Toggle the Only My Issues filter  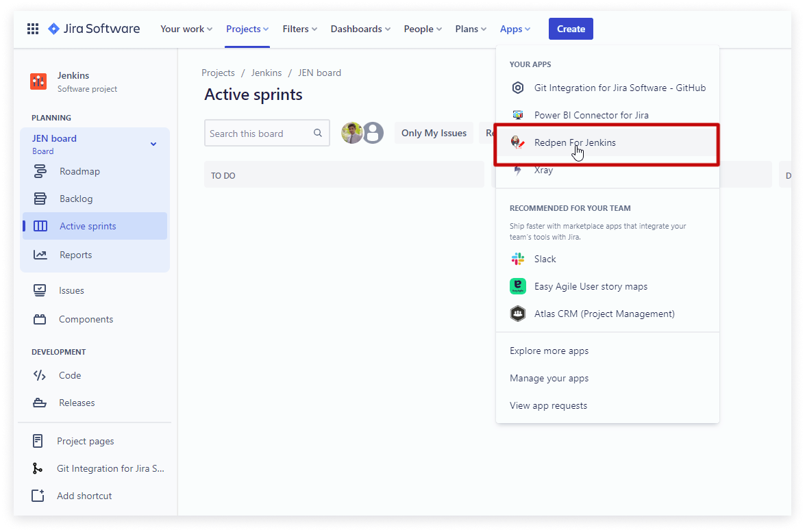(x=434, y=133)
